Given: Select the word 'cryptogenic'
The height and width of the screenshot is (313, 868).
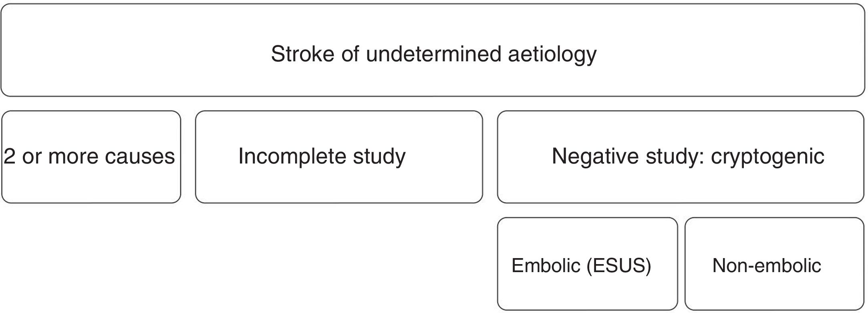Looking at the screenshot, I should (x=767, y=156).
